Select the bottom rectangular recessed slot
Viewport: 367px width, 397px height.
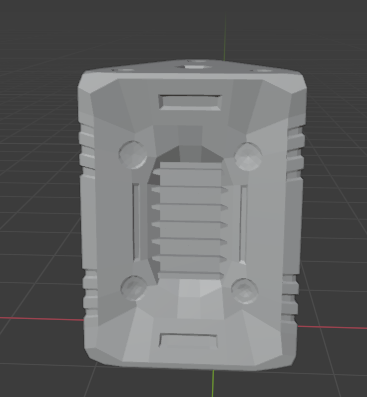pyautogui.click(x=189, y=341)
